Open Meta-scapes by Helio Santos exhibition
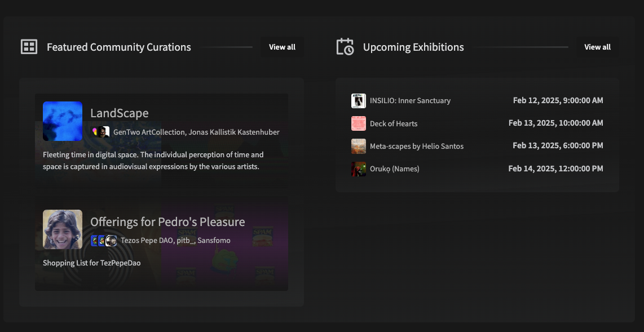Image resolution: width=644 pixels, height=332 pixels. point(416,146)
